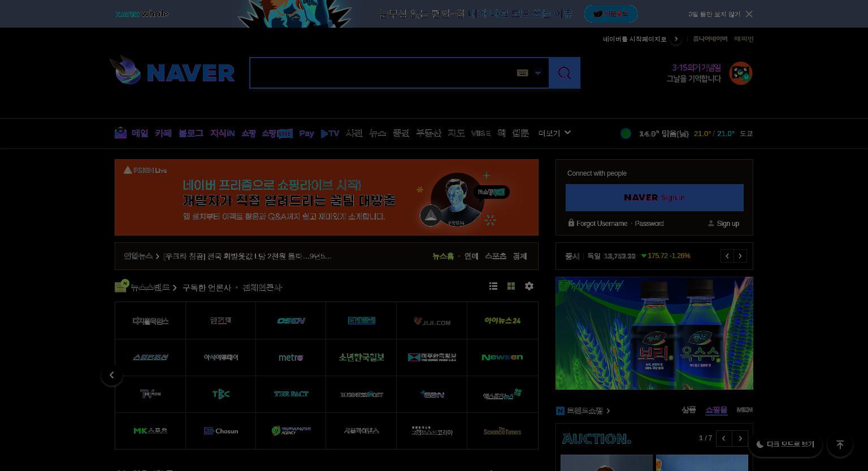Open the 사전 dictionary link
Screen dimensions: 868x471
pyautogui.click(x=354, y=133)
